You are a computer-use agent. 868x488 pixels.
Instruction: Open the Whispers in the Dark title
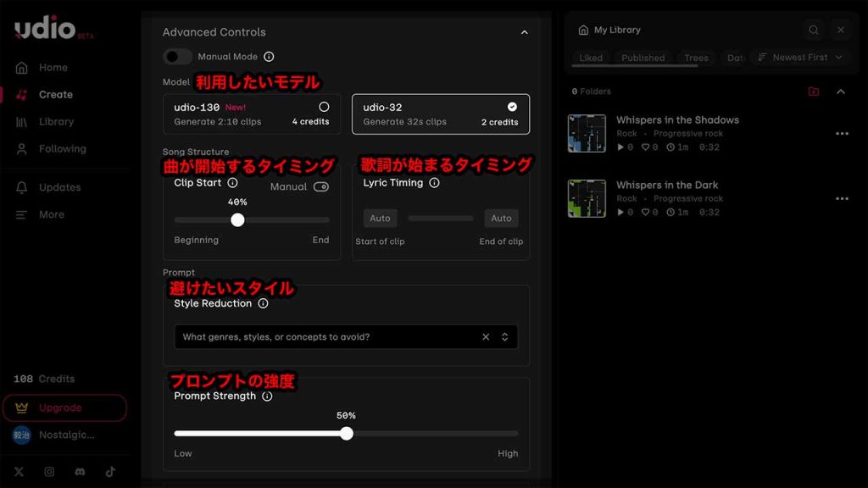667,186
